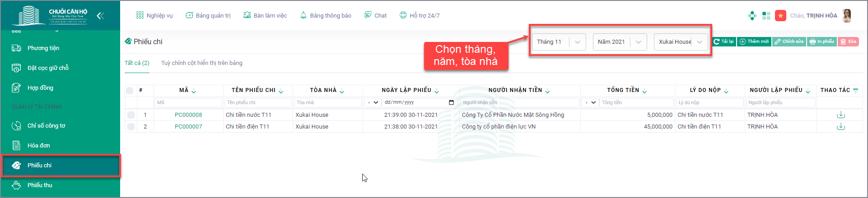Click download icon for PC000008 row
Viewport: 868px width, 198px height.
(841, 115)
